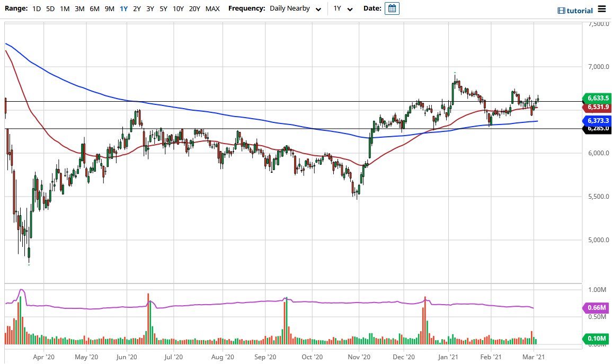Click the green 6,633.5 price flag
The image size is (612, 364).
(x=598, y=99)
